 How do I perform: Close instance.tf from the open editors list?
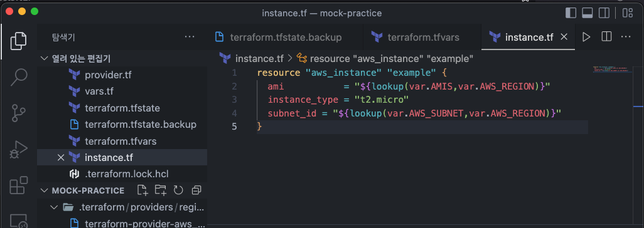(x=61, y=157)
